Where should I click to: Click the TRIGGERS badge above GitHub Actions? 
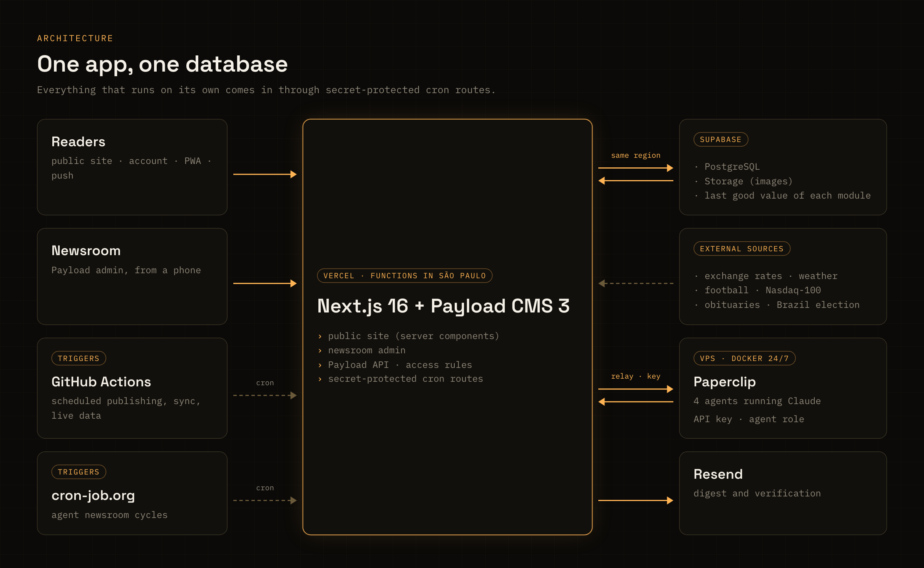coord(79,358)
